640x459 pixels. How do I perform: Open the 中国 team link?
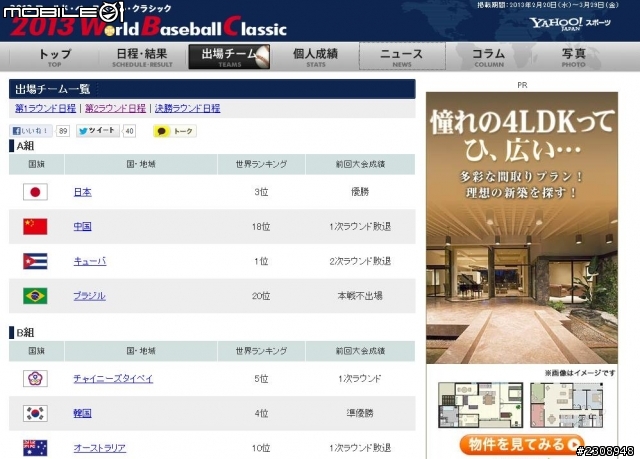pos(82,226)
